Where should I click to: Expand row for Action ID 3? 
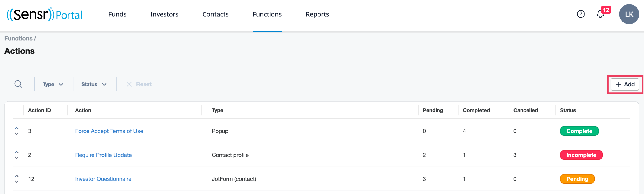[x=17, y=131]
